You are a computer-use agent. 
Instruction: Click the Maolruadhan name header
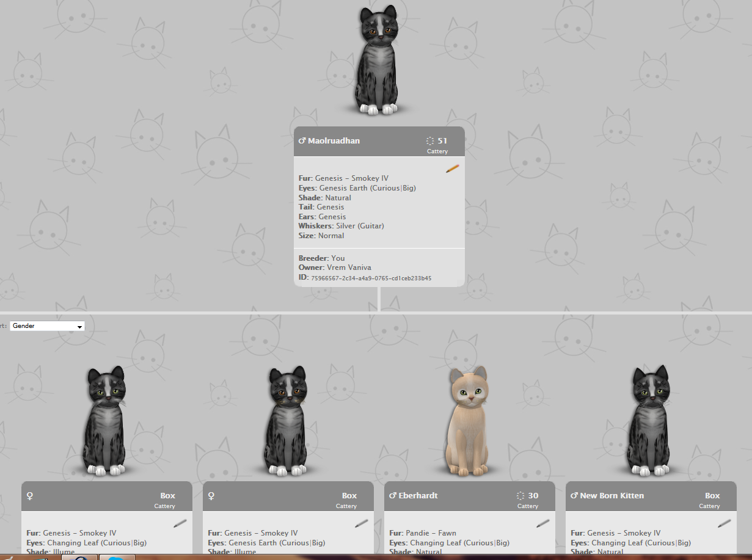(x=334, y=141)
